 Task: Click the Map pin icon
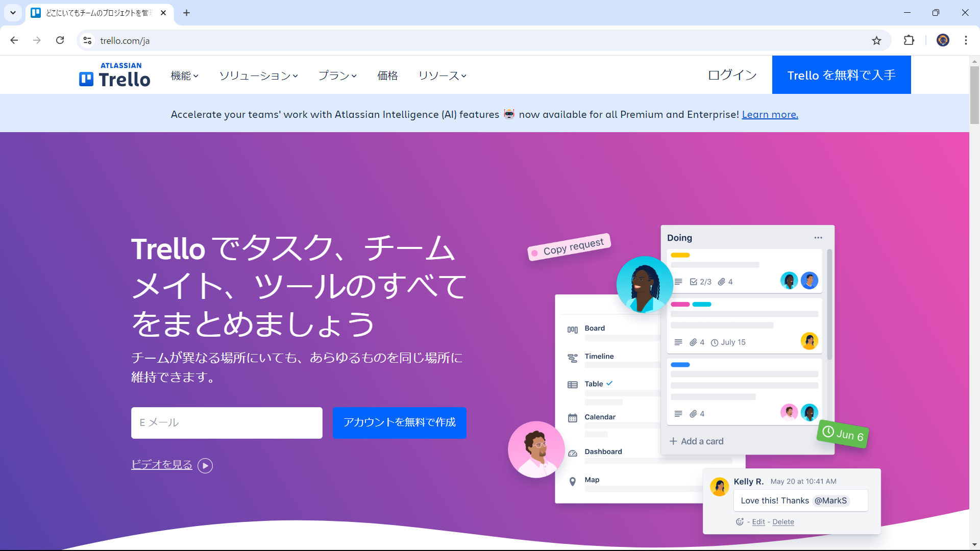coord(573,482)
